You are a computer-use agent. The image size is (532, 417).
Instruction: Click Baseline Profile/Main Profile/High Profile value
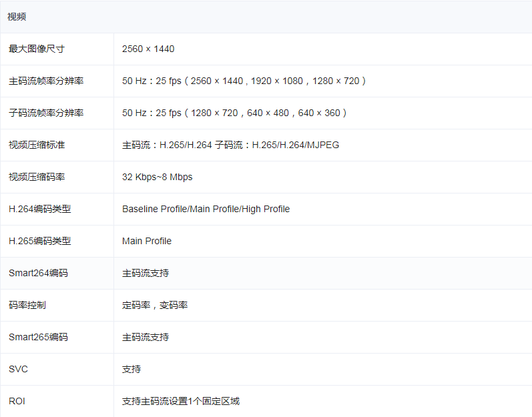point(206,209)
